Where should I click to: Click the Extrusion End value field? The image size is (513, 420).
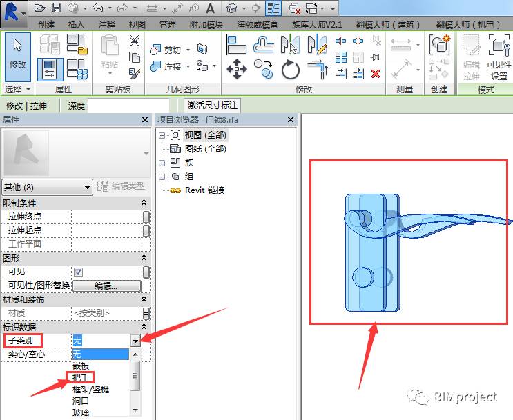point(106,217)
